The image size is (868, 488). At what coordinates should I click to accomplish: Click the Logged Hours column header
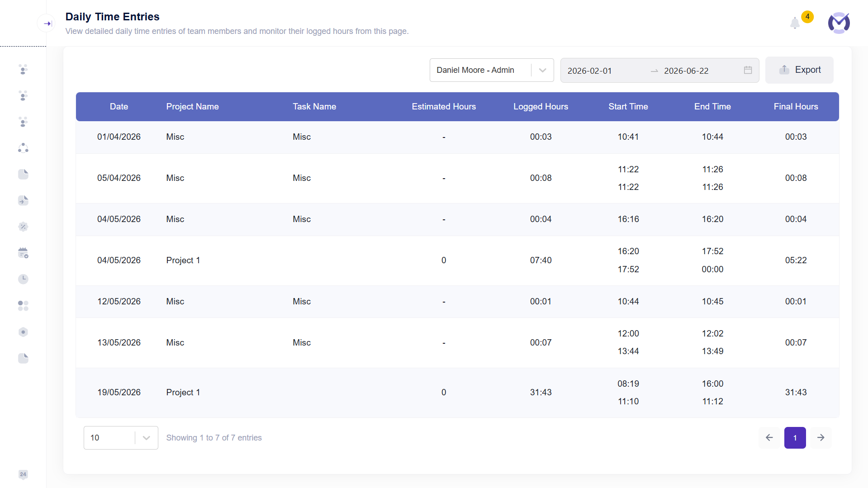[x=541, y=107]
